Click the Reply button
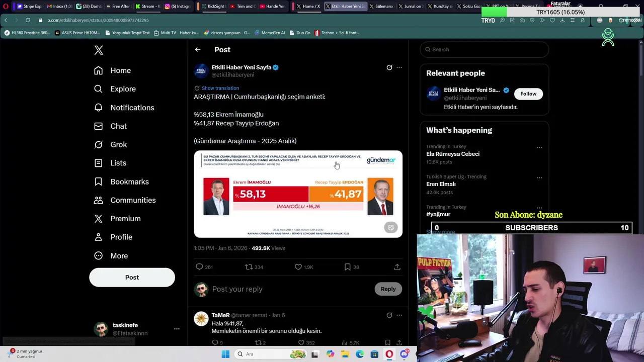 coord(388,289)
